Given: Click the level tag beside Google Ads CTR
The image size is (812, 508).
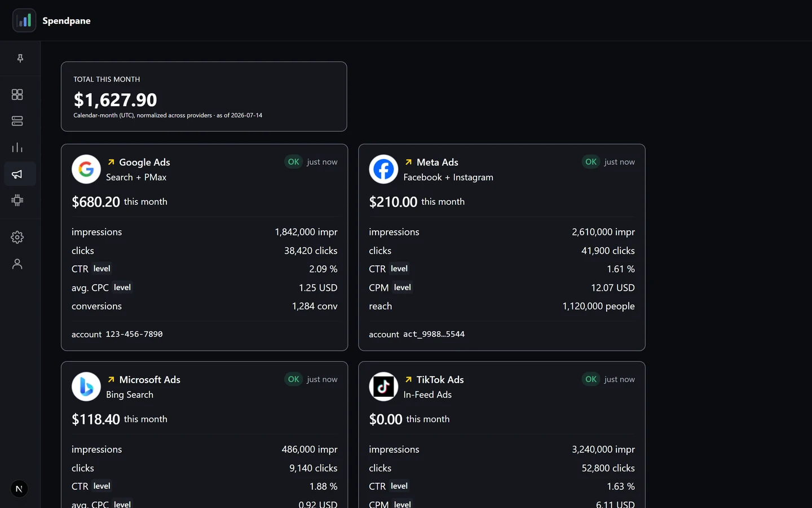Looking at the screenshot, I should [102, 269].
